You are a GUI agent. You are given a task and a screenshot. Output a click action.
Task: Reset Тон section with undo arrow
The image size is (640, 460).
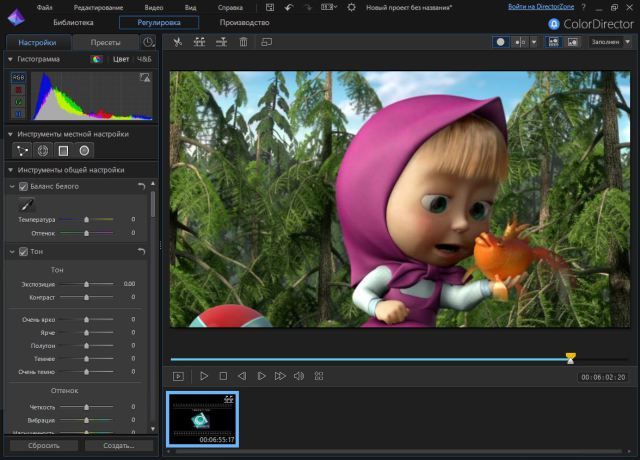[141, 251]
